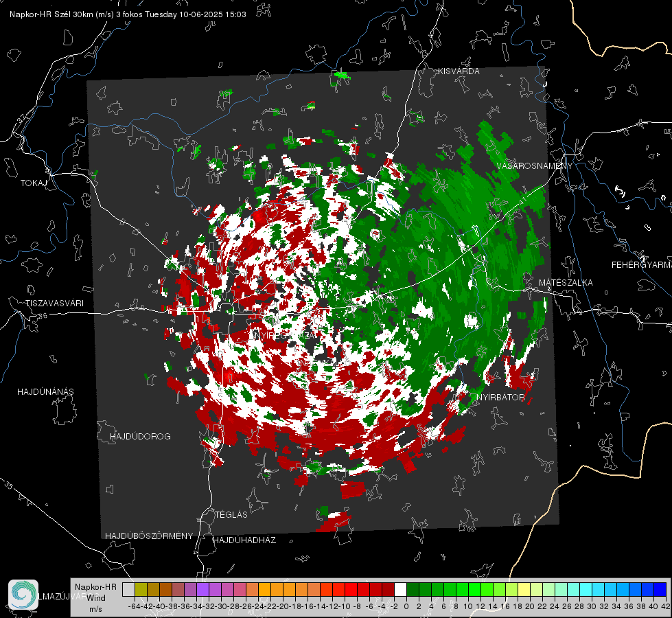Viewport: 672px width, 618px height.
Task: Click the swirl logo icon at bottom left
Action: pyautogui.click(x=23, y=595)
